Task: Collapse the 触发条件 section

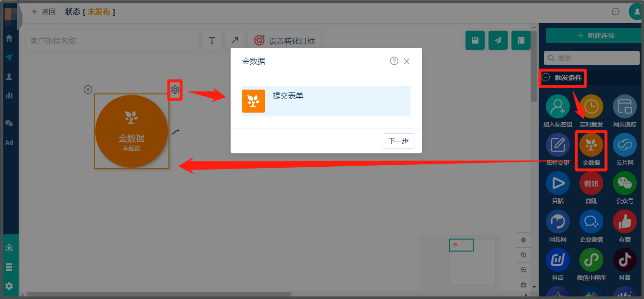Action: pos(546,78)
